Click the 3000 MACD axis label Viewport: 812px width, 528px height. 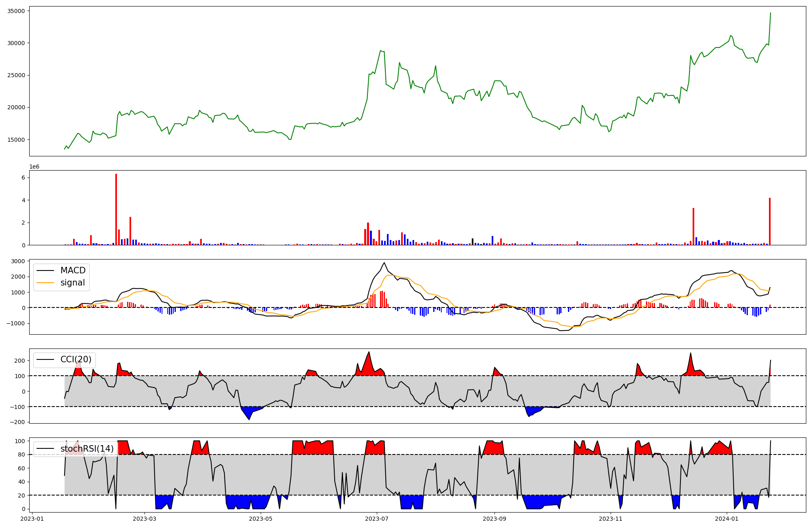tap(19, 261)
